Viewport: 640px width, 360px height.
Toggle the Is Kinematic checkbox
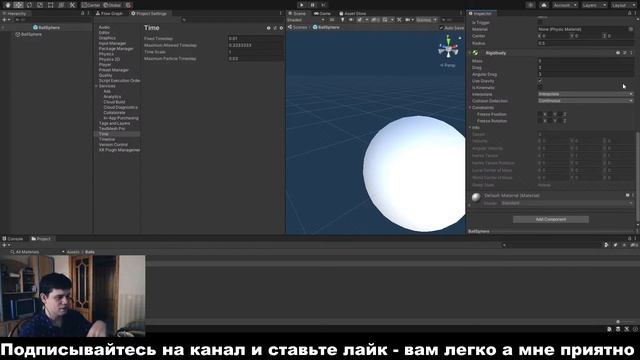pyautogui.click(x=540, y=87)
